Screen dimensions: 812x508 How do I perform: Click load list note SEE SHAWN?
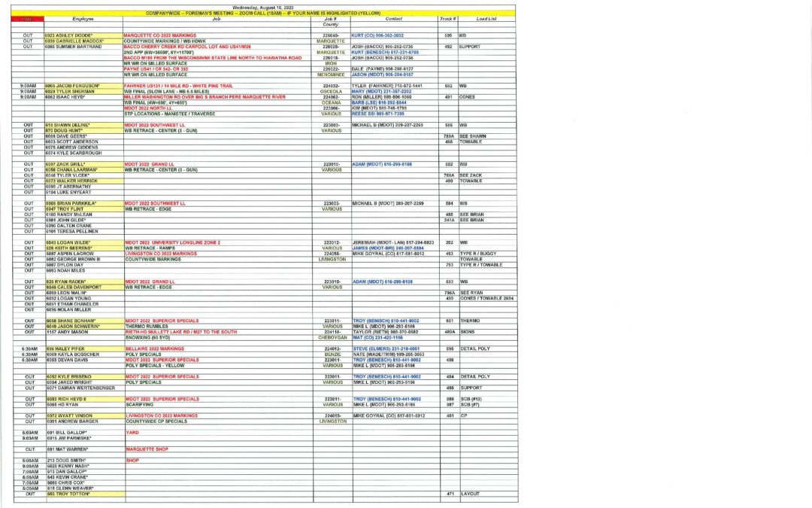(x=473, y=136)
